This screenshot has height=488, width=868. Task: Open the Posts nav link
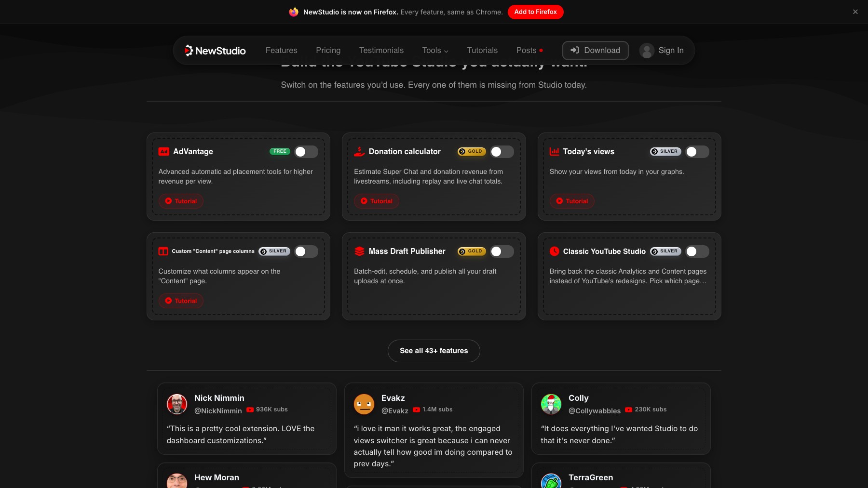529,51
